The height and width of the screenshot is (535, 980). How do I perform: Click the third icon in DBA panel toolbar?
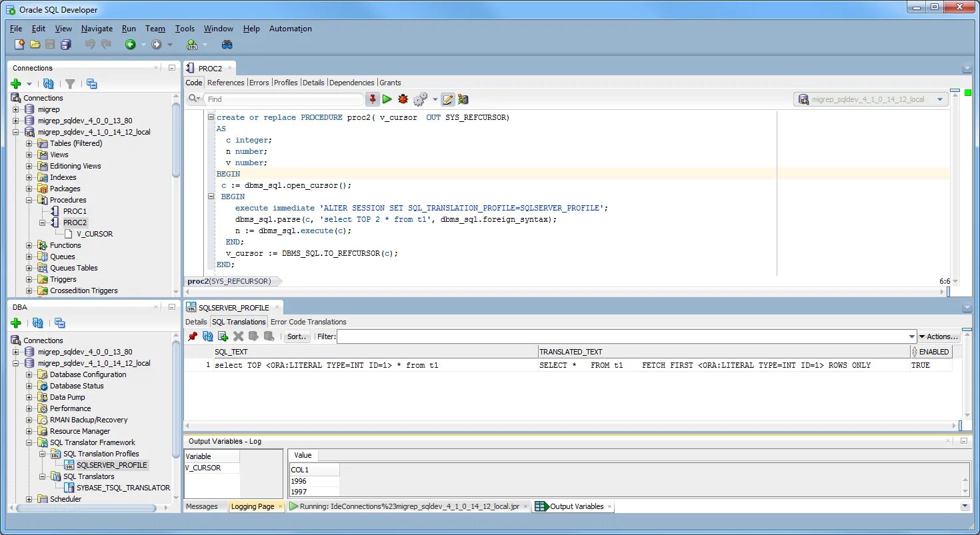point(60,323)
